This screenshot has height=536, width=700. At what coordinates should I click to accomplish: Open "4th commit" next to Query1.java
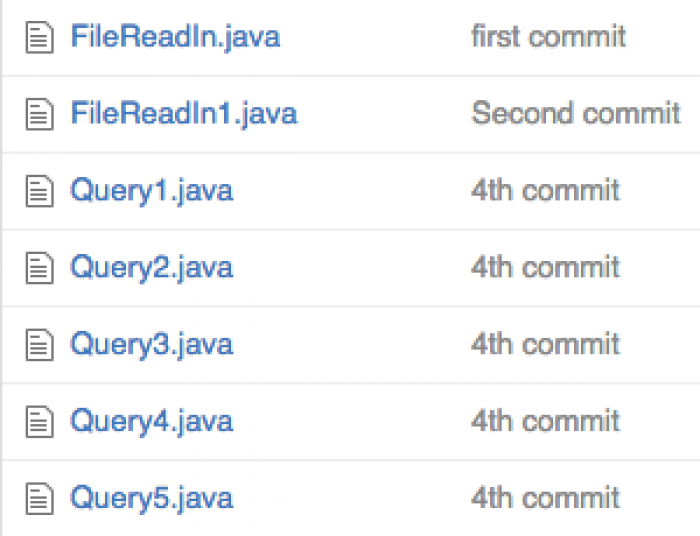(546, 191)
